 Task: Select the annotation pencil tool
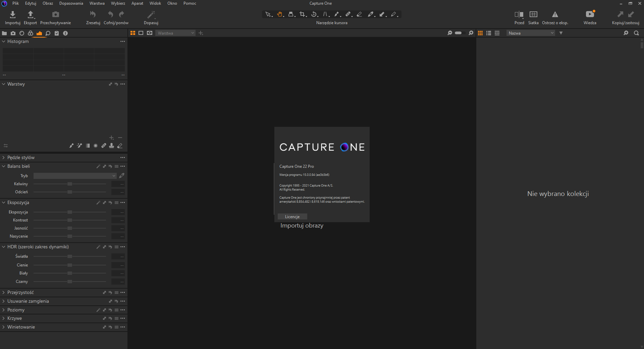394,14
